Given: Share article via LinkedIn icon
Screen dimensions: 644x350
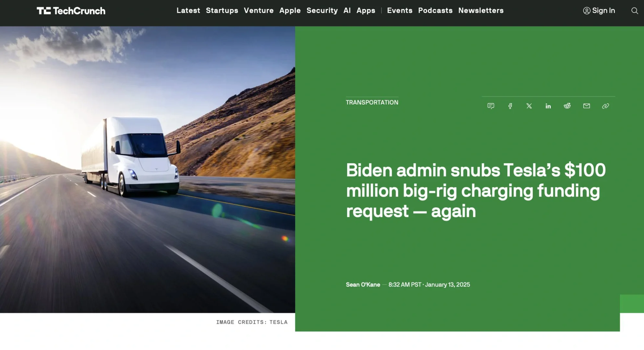Looking at the screenshot, I should 548,106.
